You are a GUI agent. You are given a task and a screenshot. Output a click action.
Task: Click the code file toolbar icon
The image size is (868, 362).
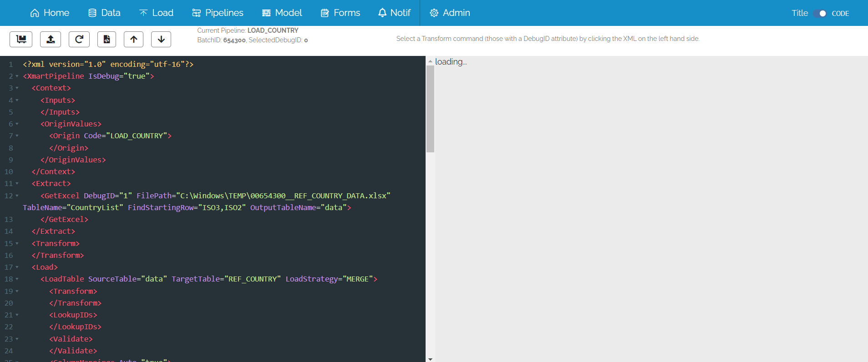107,39
